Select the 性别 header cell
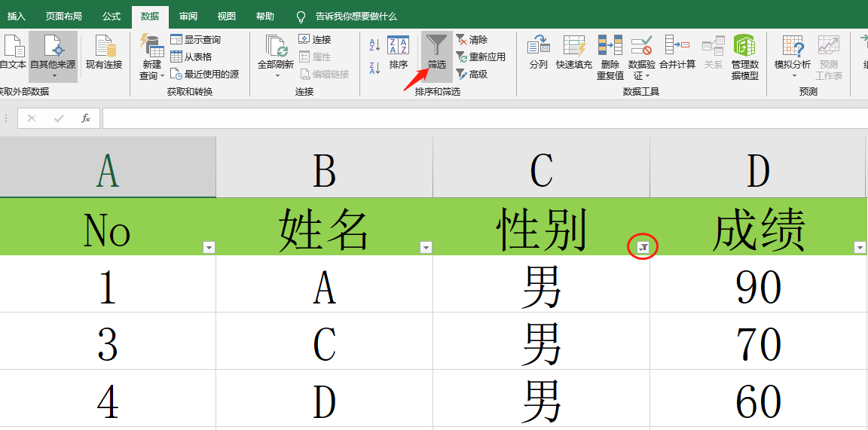 coord(542,227)
